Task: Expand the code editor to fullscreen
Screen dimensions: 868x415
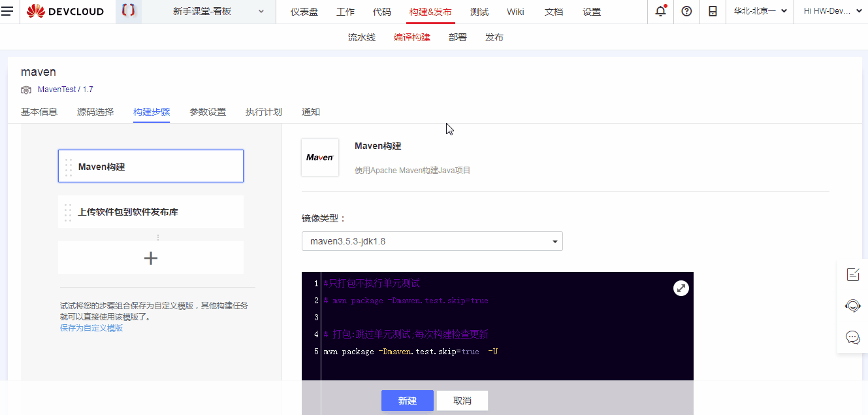Action: coord(681,288)
